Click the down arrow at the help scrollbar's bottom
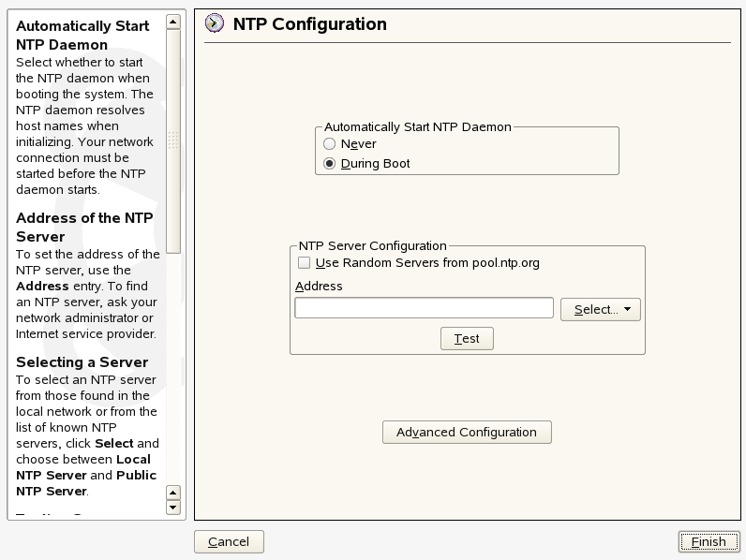The width and height of the screenshot is (746, 560). click(172, 508)
